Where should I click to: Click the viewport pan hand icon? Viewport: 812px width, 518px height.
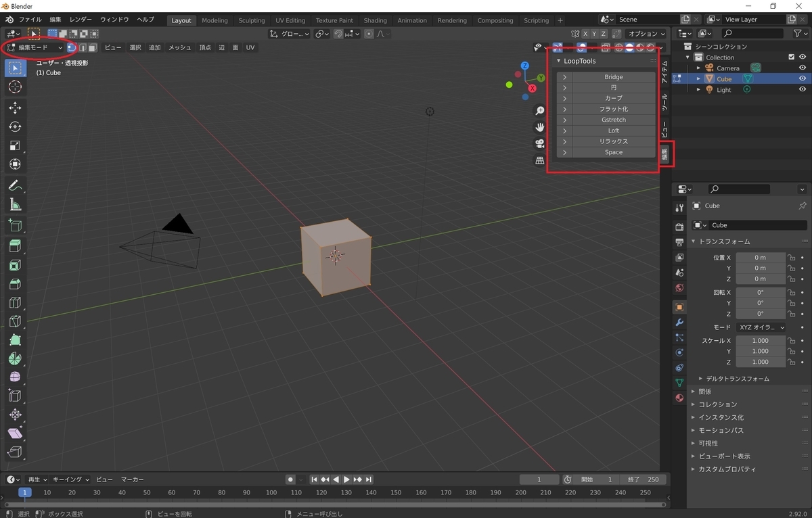540,127
